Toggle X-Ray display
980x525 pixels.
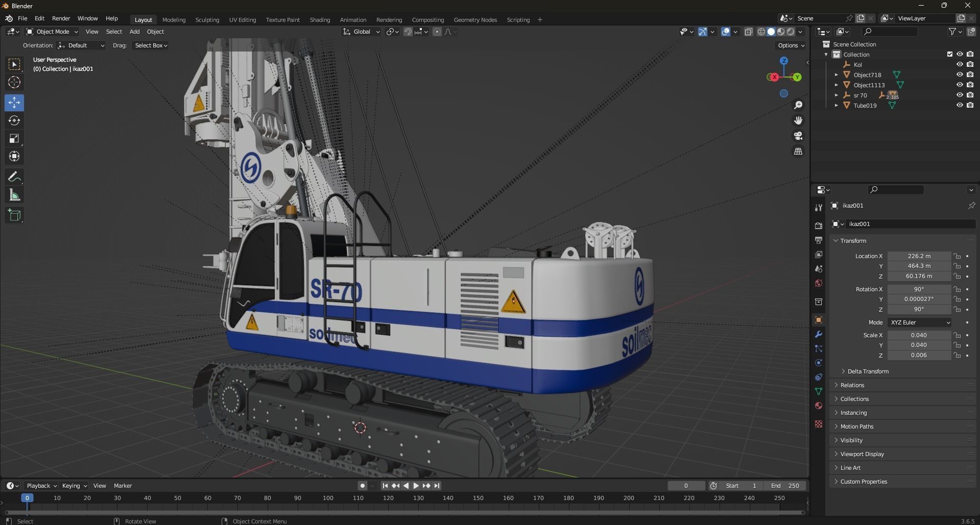[x=749, y=32]
